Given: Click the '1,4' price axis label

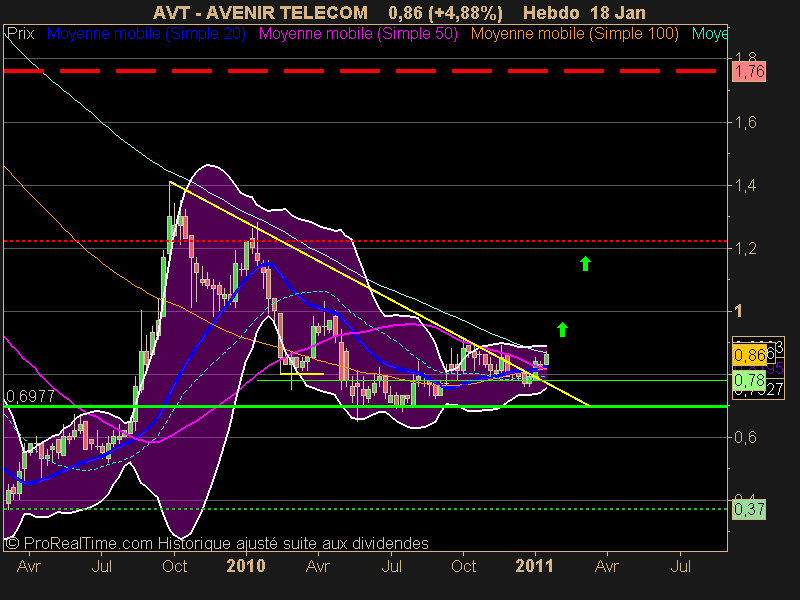Looking at the screenshot, I should (745, 186).
